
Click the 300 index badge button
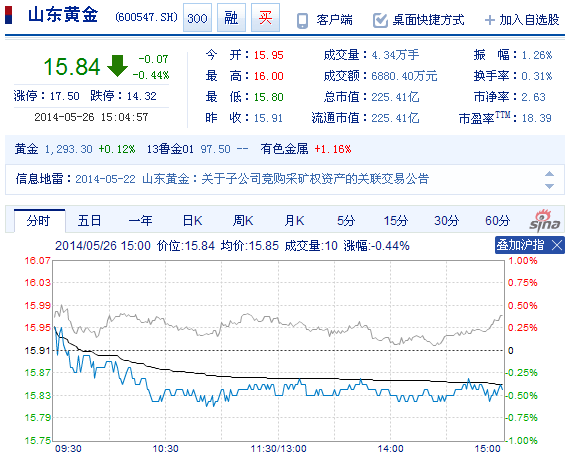197,18
